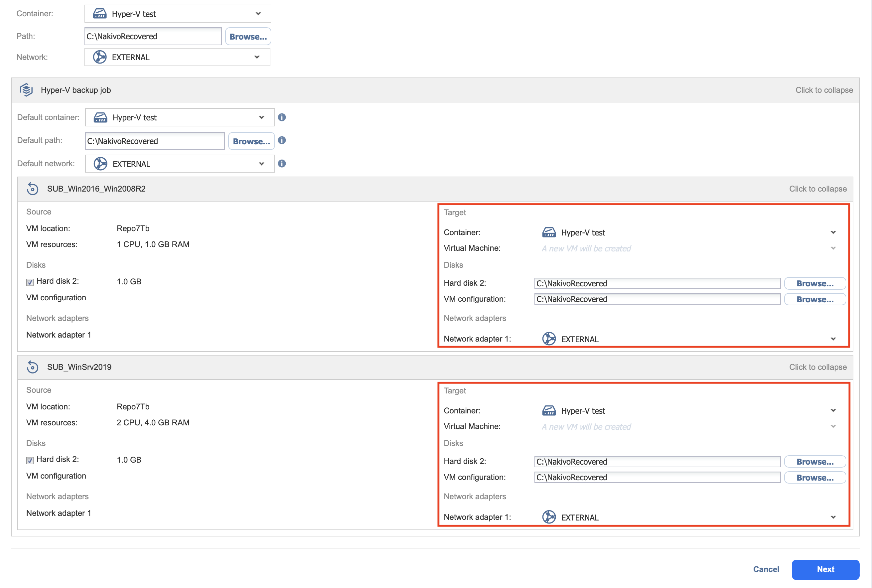872x588 pixels.
Task: Click the Next button
Action: coord(825,569)
